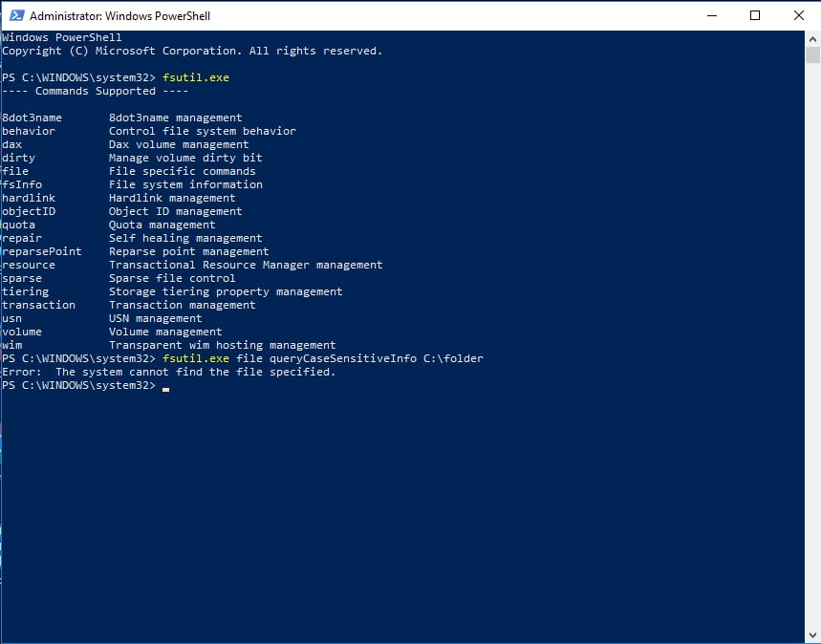The height and width of the screenshot is (644, 821).
Task: Click the '8dot3name' command entry
Action: click(x=32, y=118)
